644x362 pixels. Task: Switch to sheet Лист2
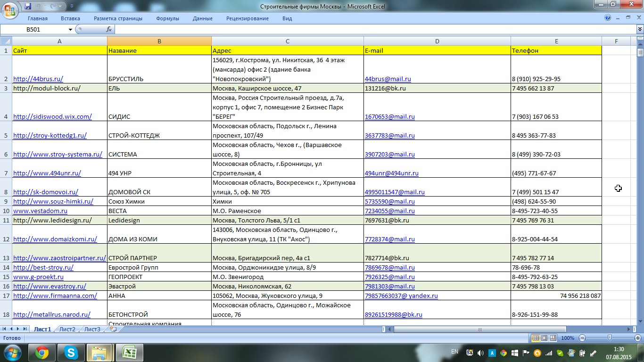(67, 329)
